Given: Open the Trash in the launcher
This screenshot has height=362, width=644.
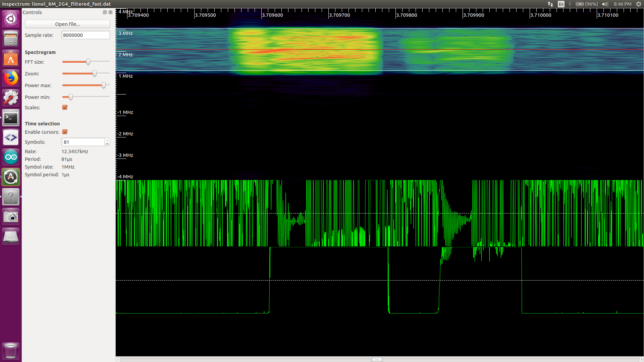Looking at the screenshot, I should pos(11,351).
